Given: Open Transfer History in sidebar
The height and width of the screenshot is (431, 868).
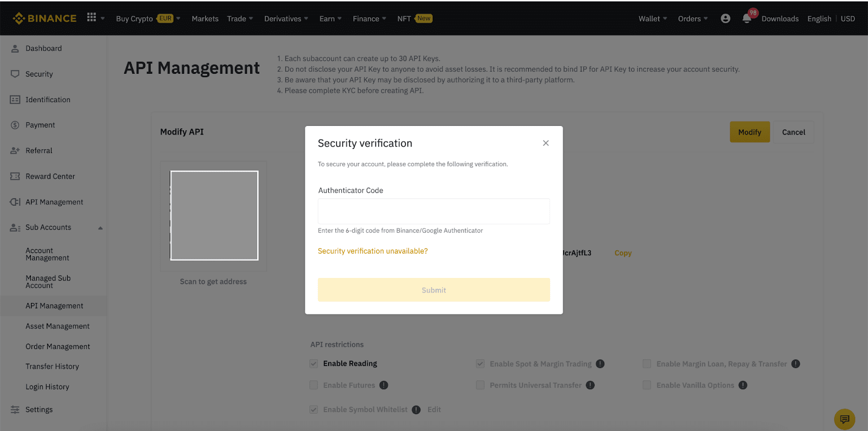Looking at the screenshot, I should pyautogui.click(x=52, y=366).
